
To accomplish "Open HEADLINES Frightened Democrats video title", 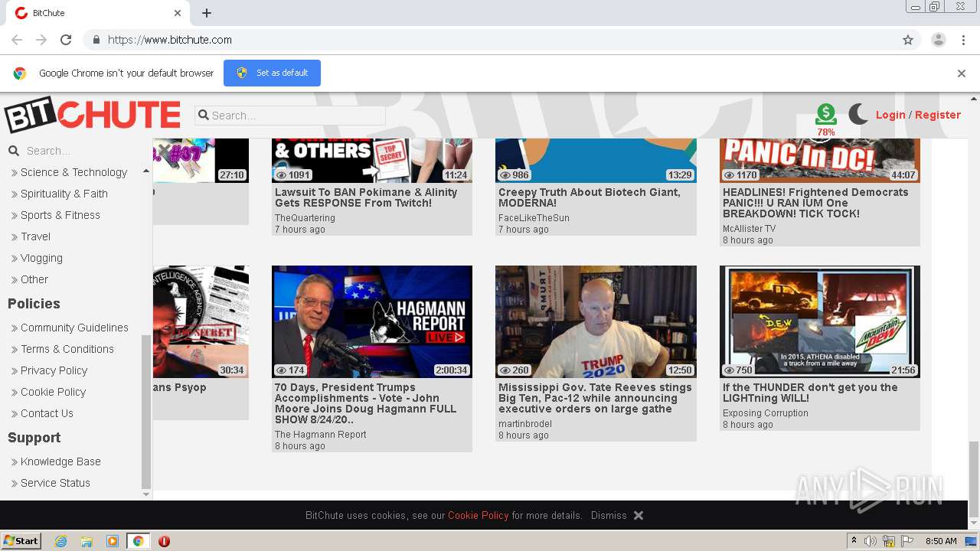I will [815, 203].
